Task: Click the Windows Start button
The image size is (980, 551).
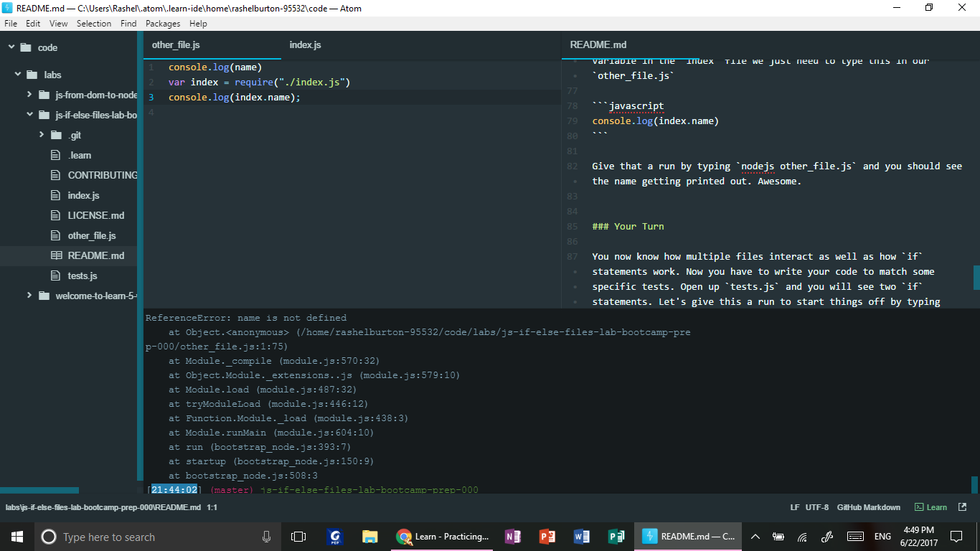Action: pyautogui.click(x=17, y=536)
